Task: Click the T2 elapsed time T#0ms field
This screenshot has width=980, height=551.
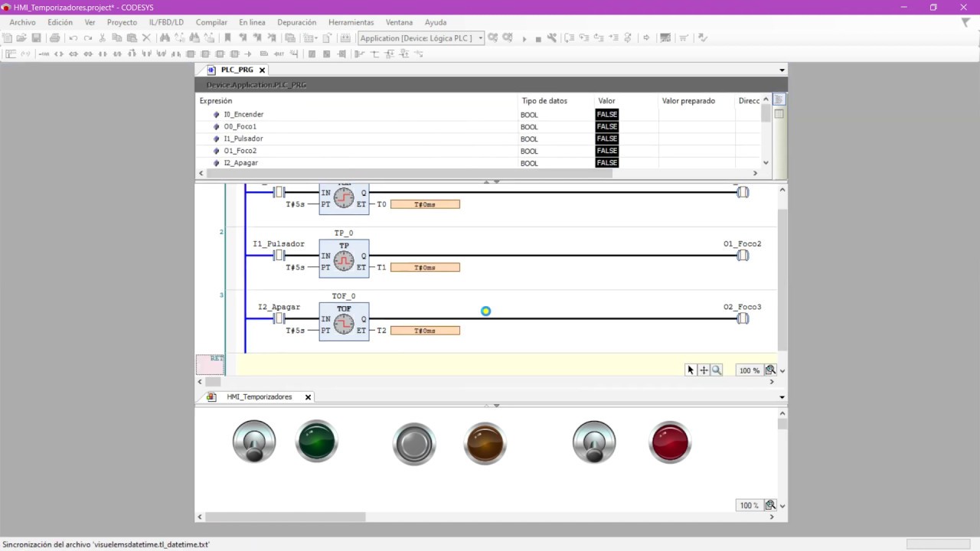Action: [425, 331]
